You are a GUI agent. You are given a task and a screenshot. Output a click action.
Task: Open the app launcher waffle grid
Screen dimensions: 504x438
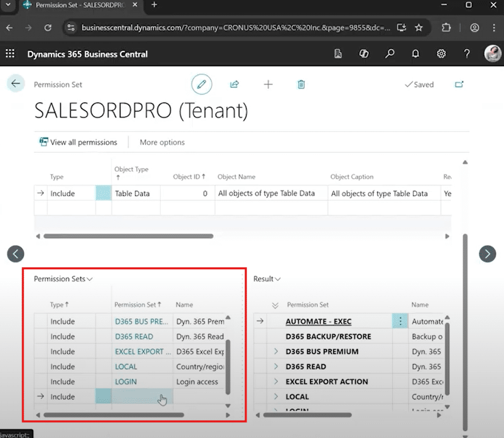tap(10, 54)
